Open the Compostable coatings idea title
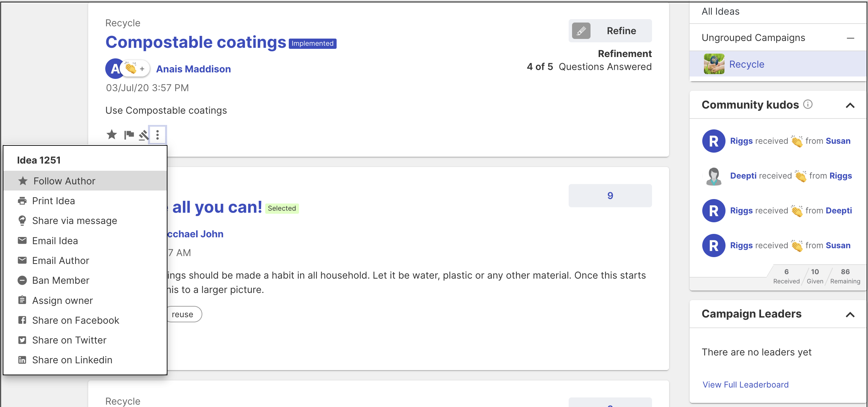868x407 pixels. (x=195, y=42)
